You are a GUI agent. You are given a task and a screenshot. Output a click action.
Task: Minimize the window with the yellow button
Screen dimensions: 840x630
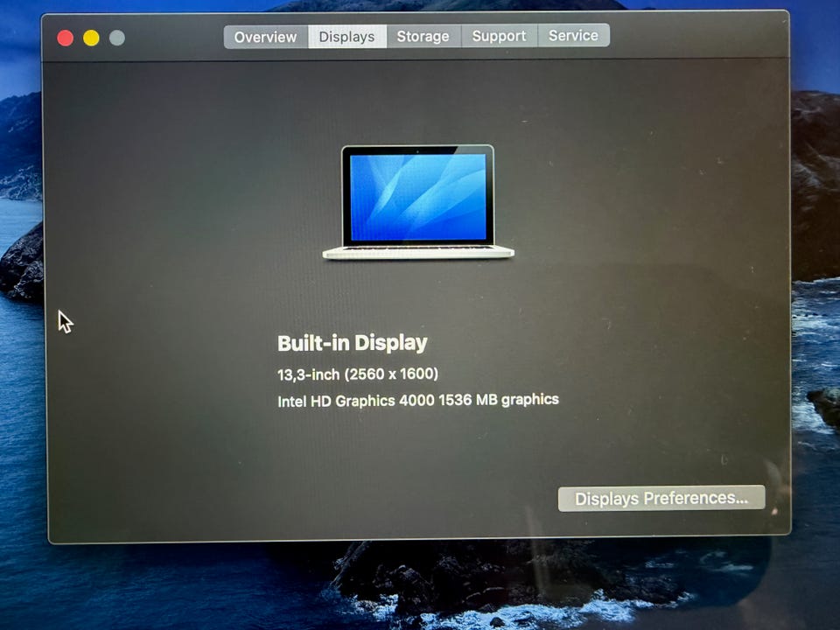click(91, 38)
